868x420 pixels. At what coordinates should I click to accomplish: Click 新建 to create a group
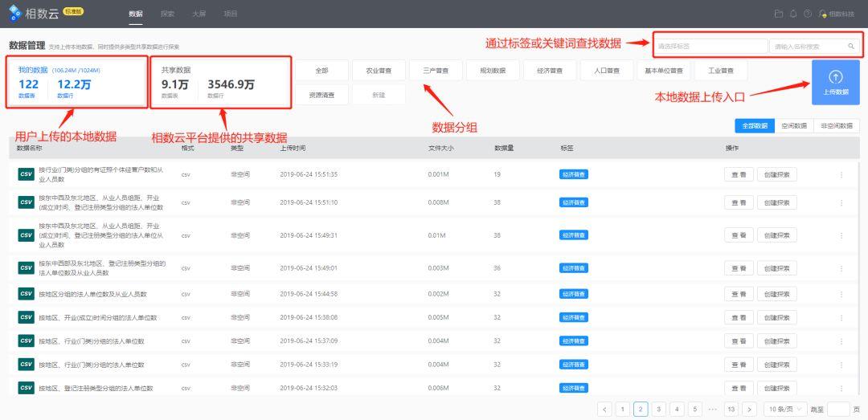(x=379, y=95)
